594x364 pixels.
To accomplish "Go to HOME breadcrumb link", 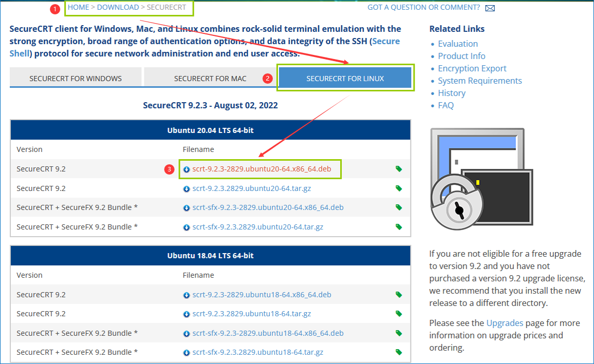I will click(79, 7).
